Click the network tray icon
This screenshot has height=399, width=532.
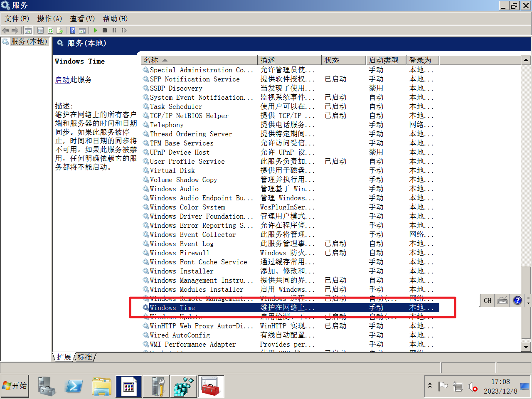(x=458, y=387)
